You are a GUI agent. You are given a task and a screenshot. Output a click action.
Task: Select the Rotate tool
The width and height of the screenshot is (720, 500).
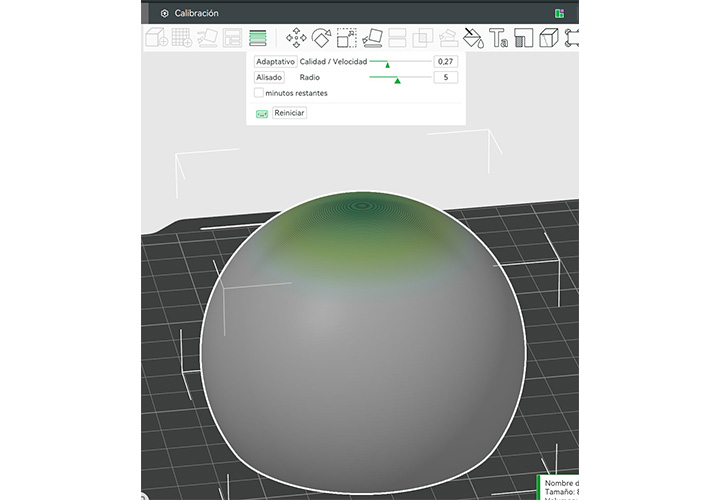tap(321, 38)
